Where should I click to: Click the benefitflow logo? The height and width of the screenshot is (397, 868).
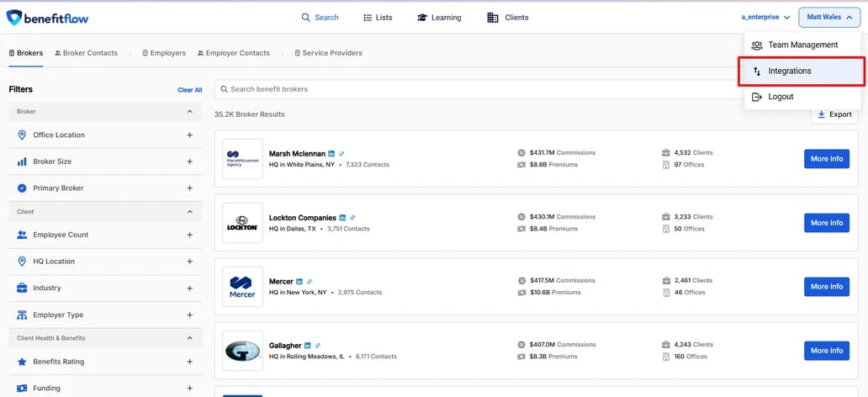click(48, 18)
